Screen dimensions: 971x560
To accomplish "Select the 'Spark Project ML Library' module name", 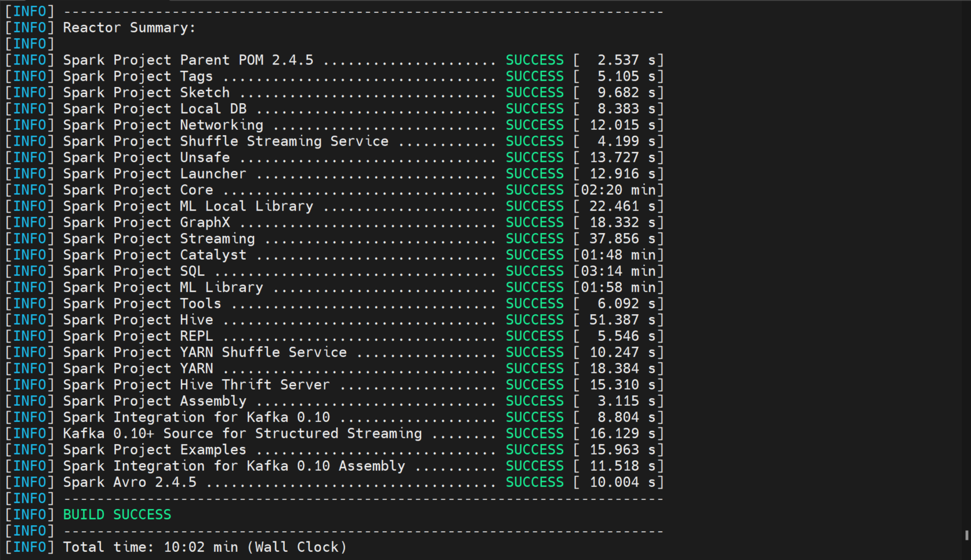I will pos(163,288).
